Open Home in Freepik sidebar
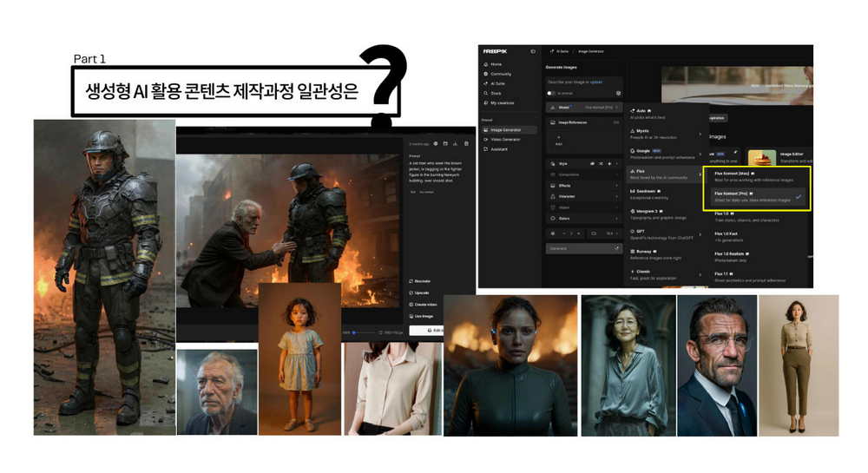The height and width of the screenshot is (473, 868). (x=493, y=64)
